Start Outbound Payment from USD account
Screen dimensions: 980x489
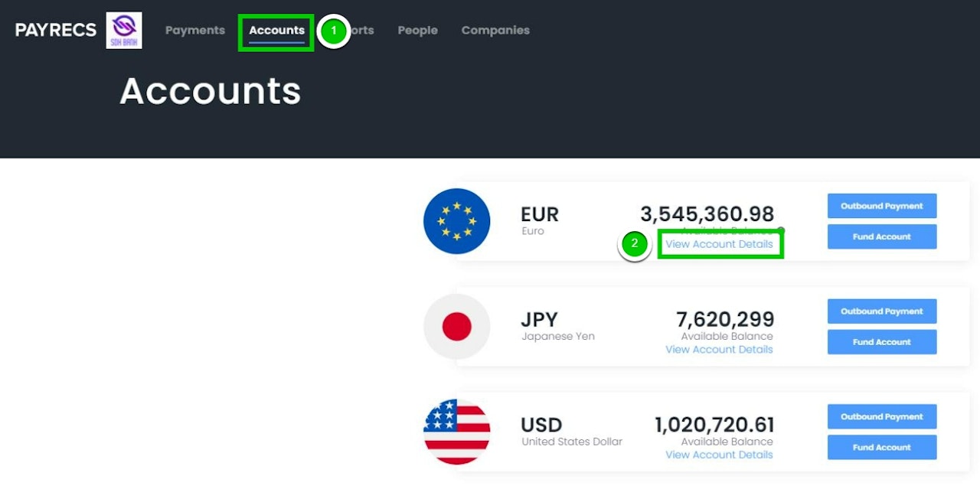click(x=881, y=417)
